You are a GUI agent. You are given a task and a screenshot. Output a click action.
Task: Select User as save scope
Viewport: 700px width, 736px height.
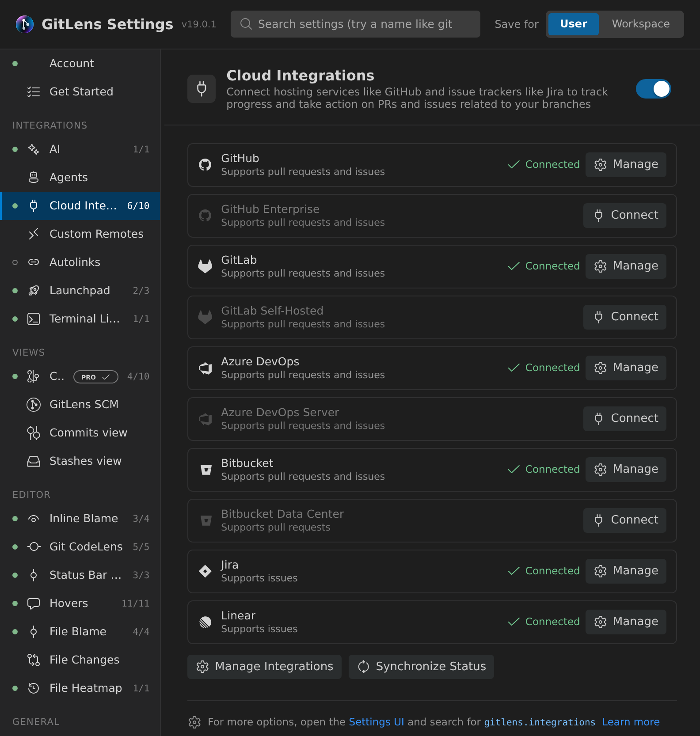[574, 24]
